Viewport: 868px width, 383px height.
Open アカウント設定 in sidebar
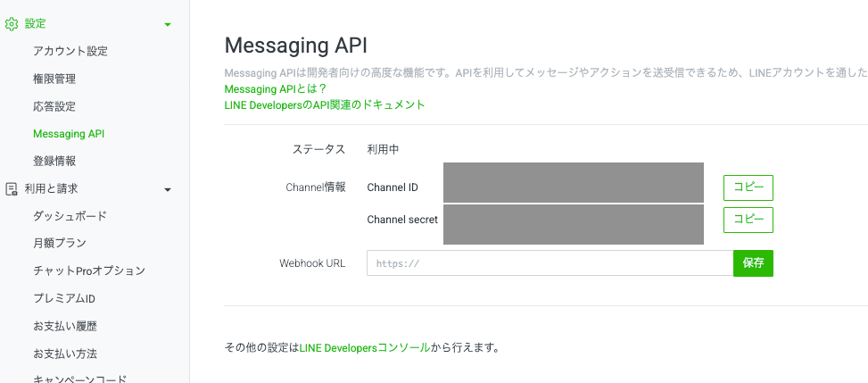(70, 52)
